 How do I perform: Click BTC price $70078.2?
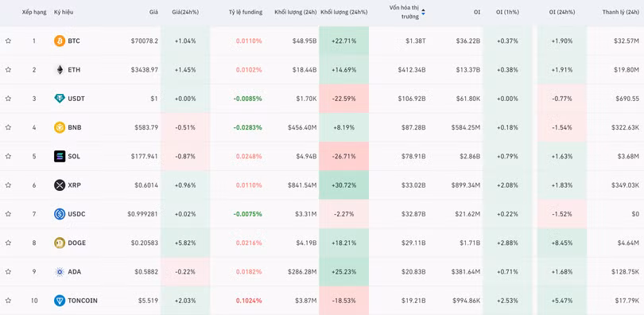pos(145,41)
